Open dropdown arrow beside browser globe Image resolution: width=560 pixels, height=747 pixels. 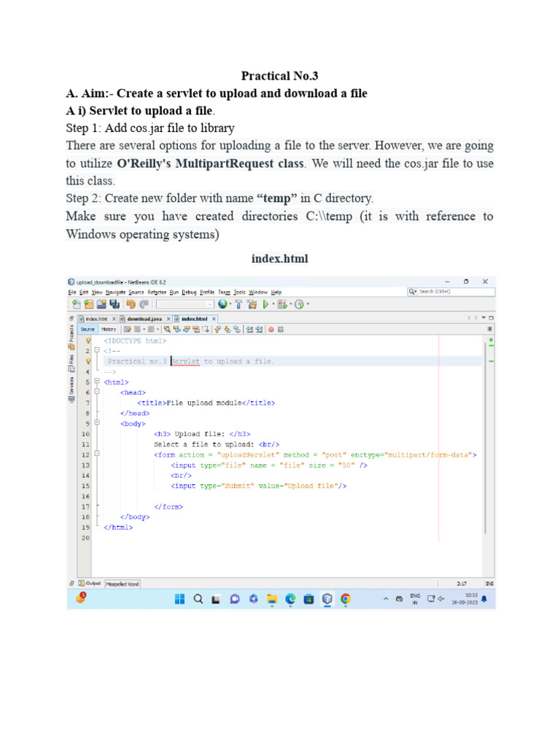[230, 304]
